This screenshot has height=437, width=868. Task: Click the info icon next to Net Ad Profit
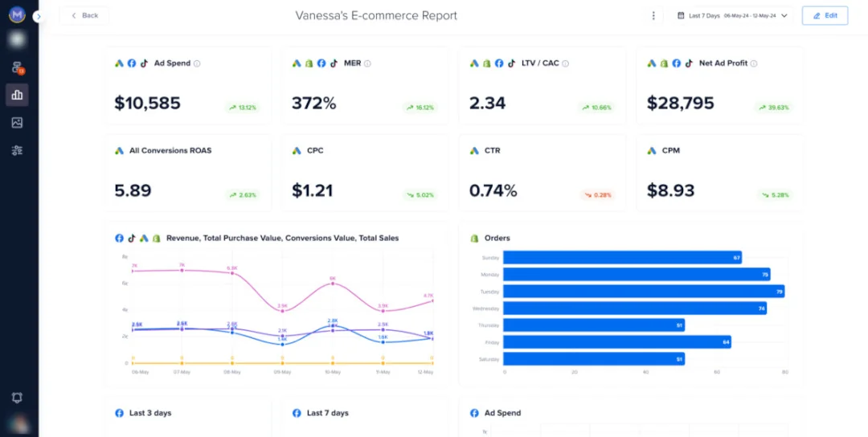click(x=754, y=63)
